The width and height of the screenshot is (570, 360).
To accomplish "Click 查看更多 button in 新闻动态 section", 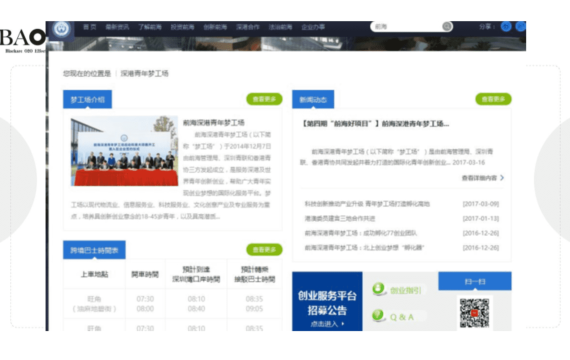I will 493,99.
